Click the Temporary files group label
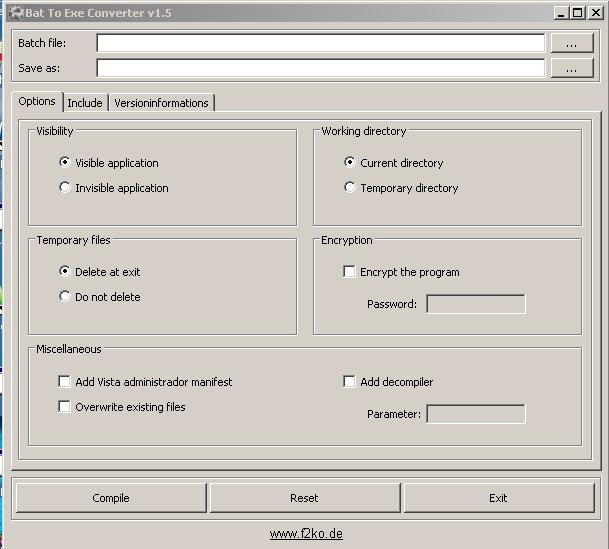609x549 pixels. [x=73, y=240]
